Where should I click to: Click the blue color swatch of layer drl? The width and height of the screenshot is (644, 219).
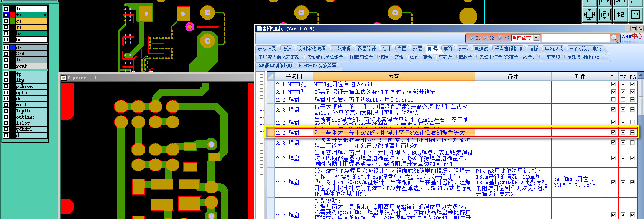12,48
